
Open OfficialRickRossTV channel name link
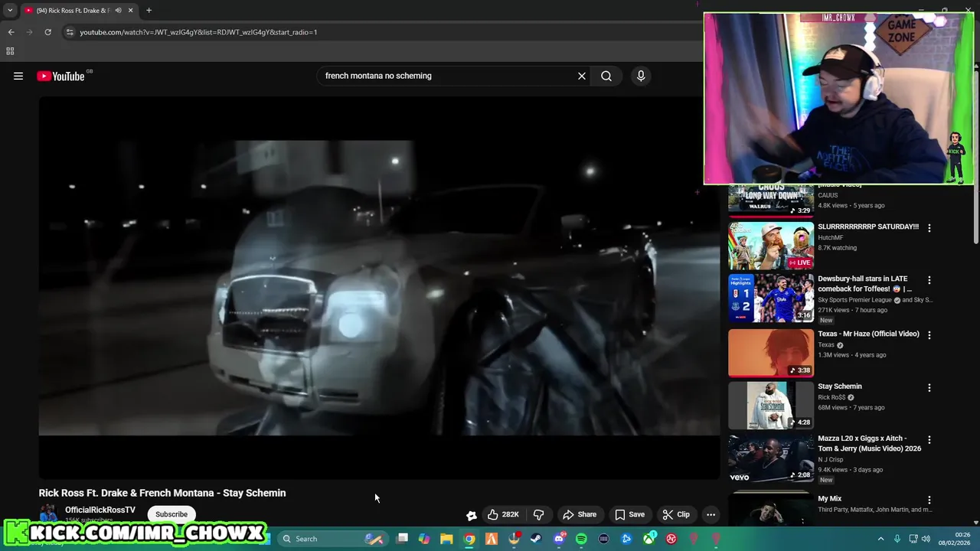(x=100, y=510)
